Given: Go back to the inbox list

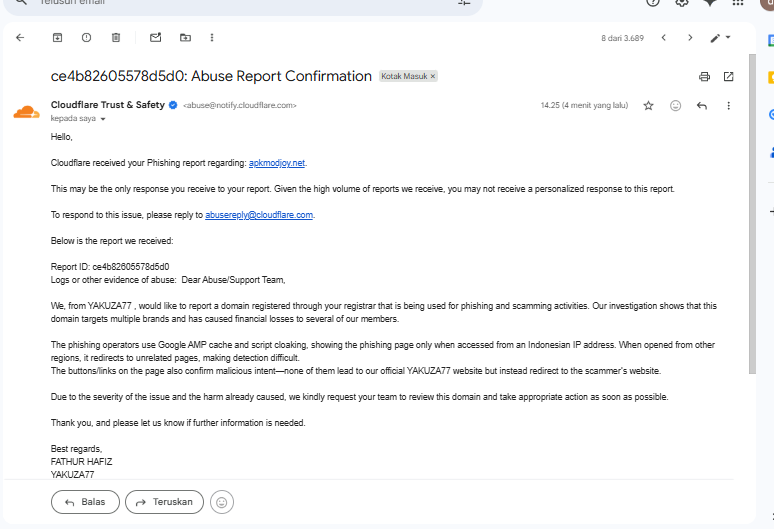Looking at the screenshot, I should [20, 38].
